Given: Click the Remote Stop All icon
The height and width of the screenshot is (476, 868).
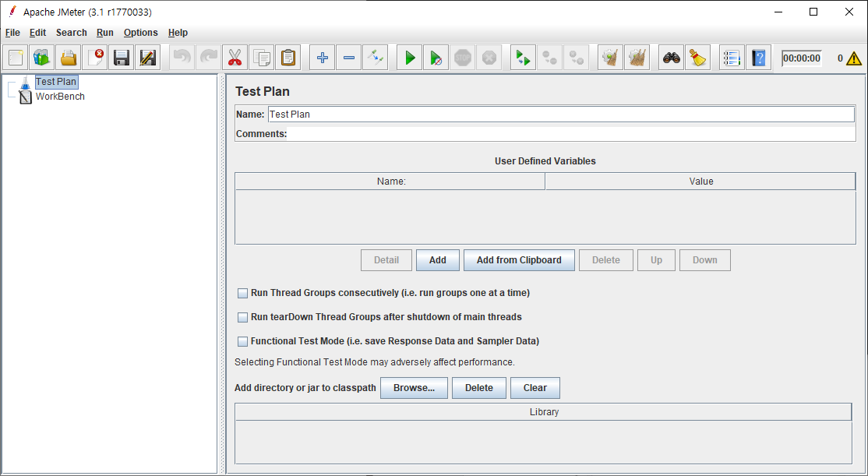Looking at the screenshot, I should click(549, 58).
